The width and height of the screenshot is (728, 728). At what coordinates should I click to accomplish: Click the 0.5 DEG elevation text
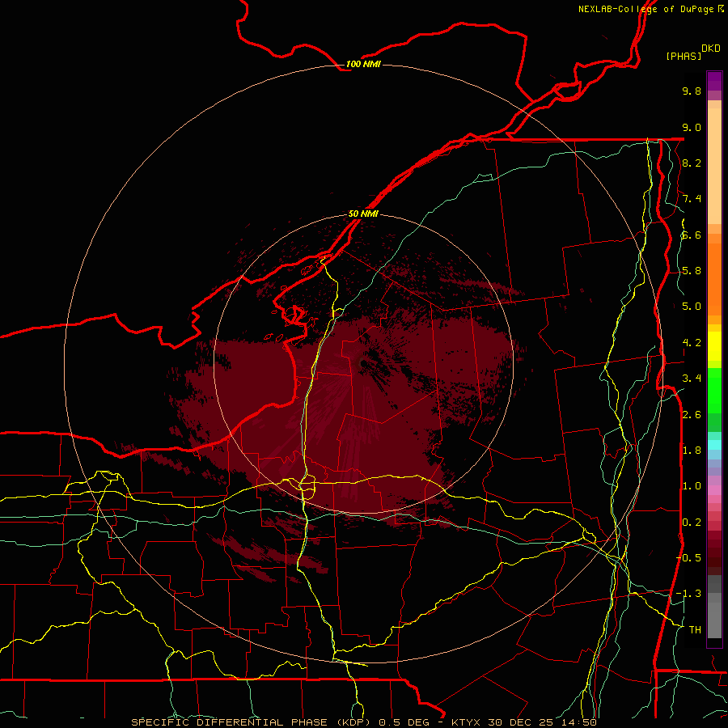point(404,722)
